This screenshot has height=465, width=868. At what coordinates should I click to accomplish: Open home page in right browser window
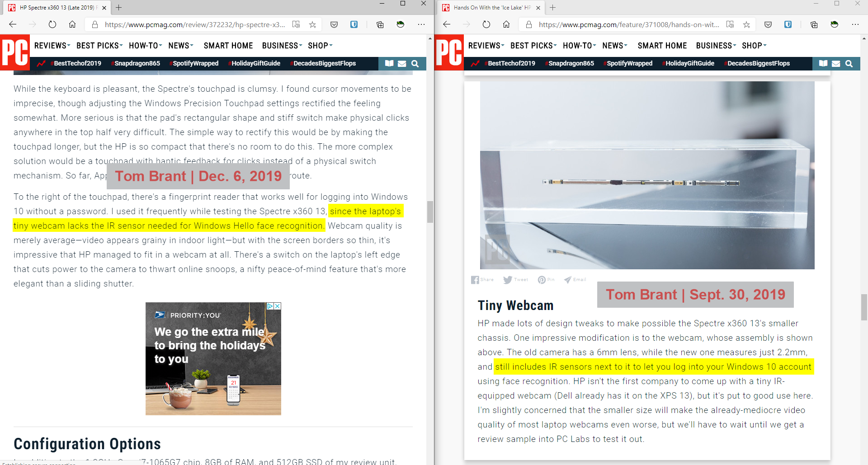[x=506, y=24]
